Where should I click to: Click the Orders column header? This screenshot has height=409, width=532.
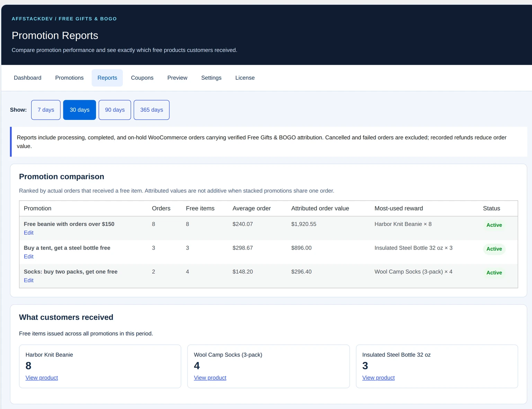point(161,208)
